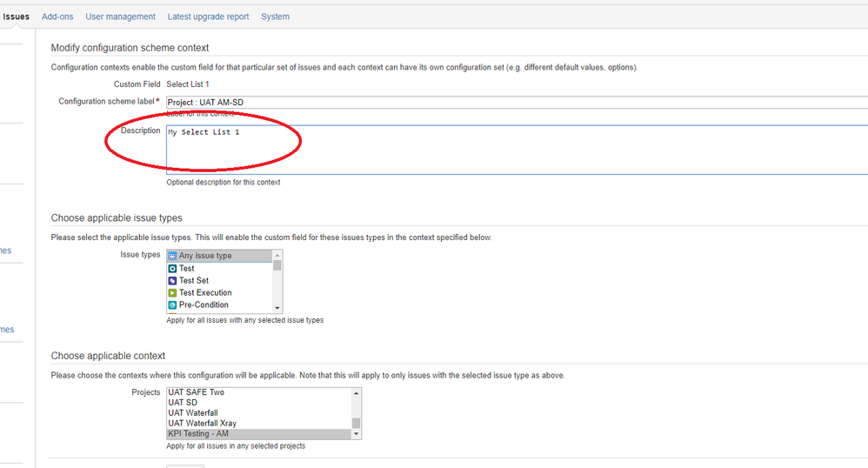The height and width of the screenshot is (468, 868).
Task: Open Latest upgrade report tab
Action: pos(208,17)
